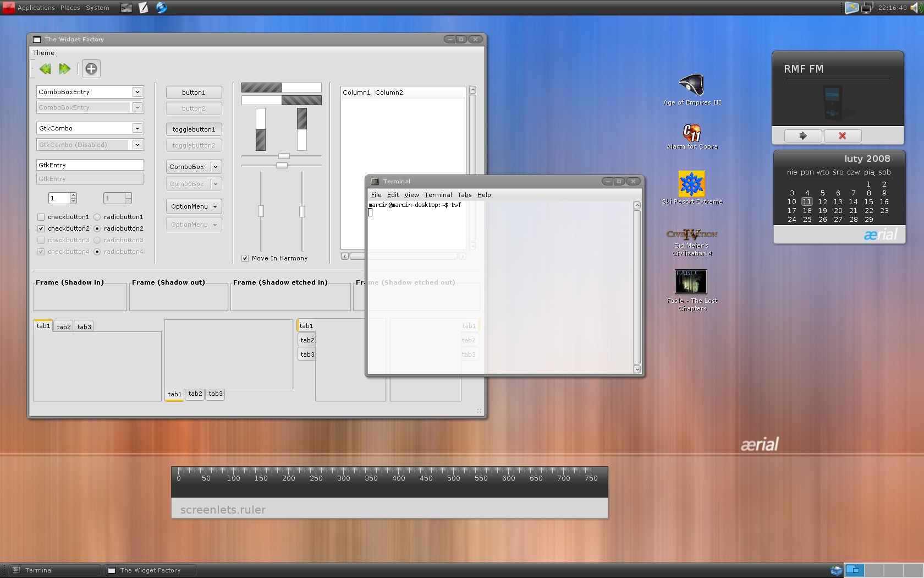Open Terminal's Edit menu
924x578 pixels.
coord(393,195)
